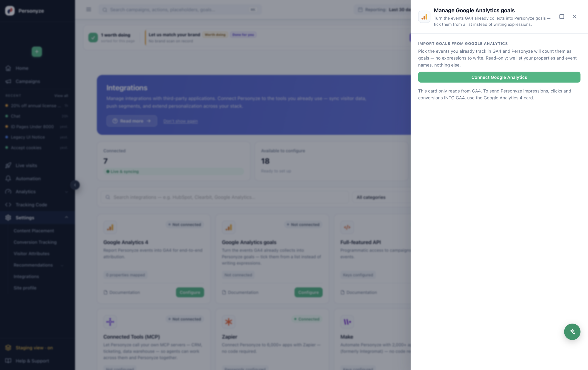Click the Connected Tools (MCP) card icon
Viewport: 588px width, 370px height.
coord(110,322)
